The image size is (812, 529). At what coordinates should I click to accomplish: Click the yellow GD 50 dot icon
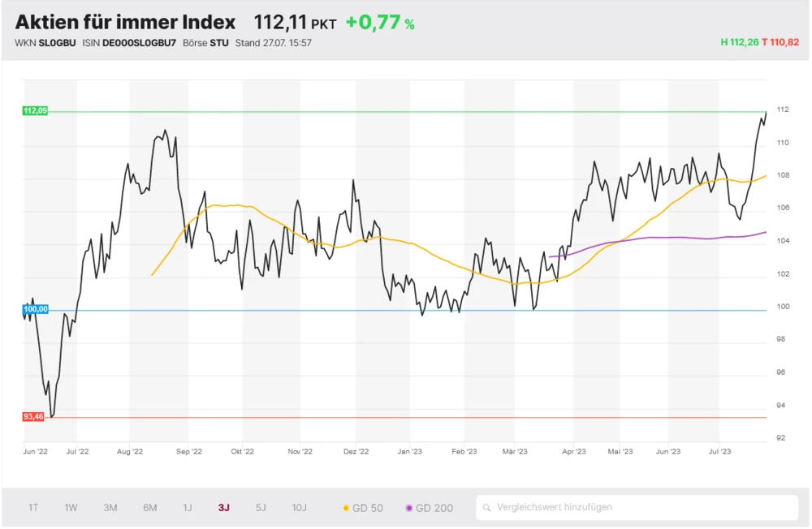pyautogui.click(x=346, y=509)
